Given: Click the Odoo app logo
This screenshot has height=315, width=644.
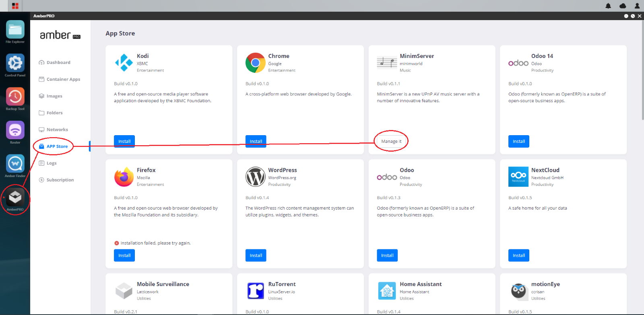Looking at the screenshot, I should (x=387, y=177).
